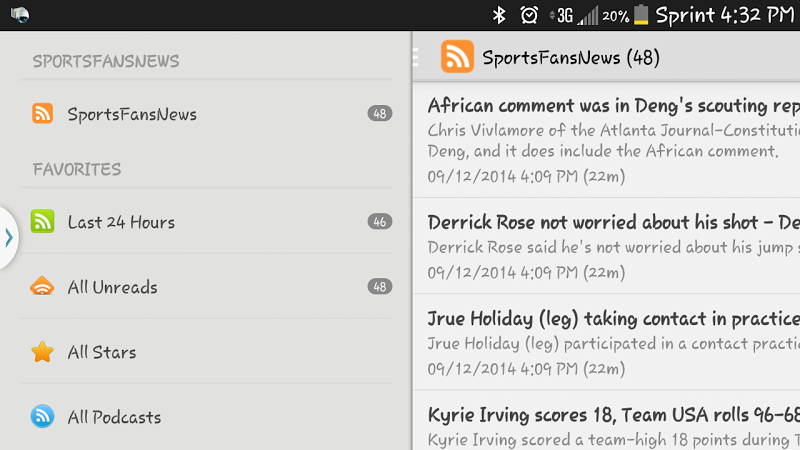Viewport: 800px width, 450px height.
Task: Click the orange RSS icon beside SportsFansNews in sidebar
Action: (42, 113)
